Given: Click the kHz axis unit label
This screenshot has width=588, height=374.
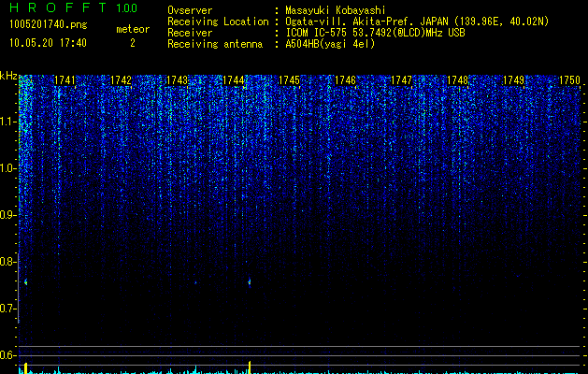Looking at the screenshot, I should coord(8,76).
